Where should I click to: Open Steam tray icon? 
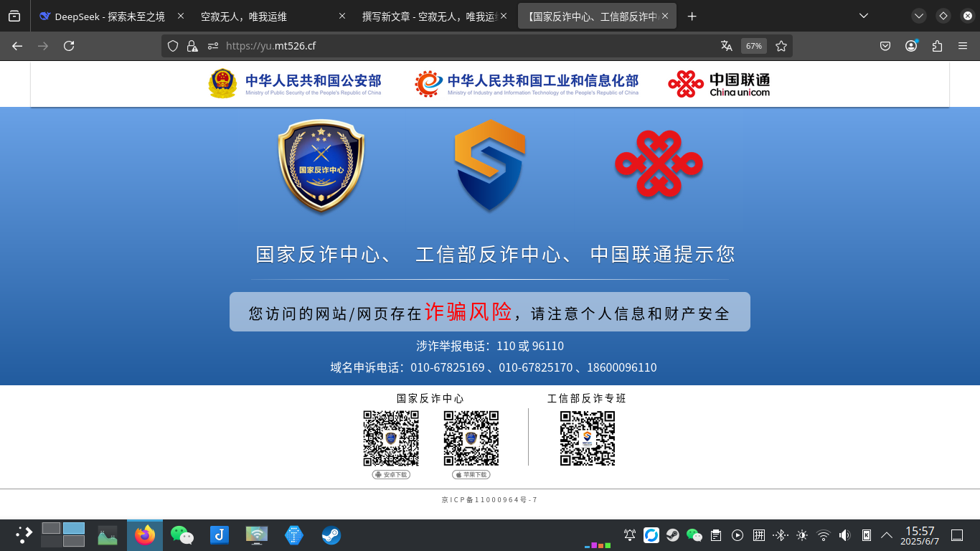tap(673, 535)
